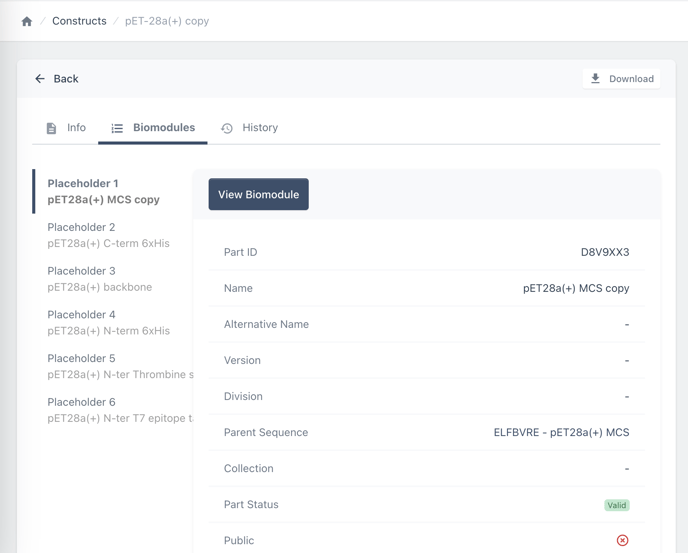Select Placeholder 3 pET28a(+) backbone
Image resolution: width=688 pixels, height=553 pixels.
113,279
